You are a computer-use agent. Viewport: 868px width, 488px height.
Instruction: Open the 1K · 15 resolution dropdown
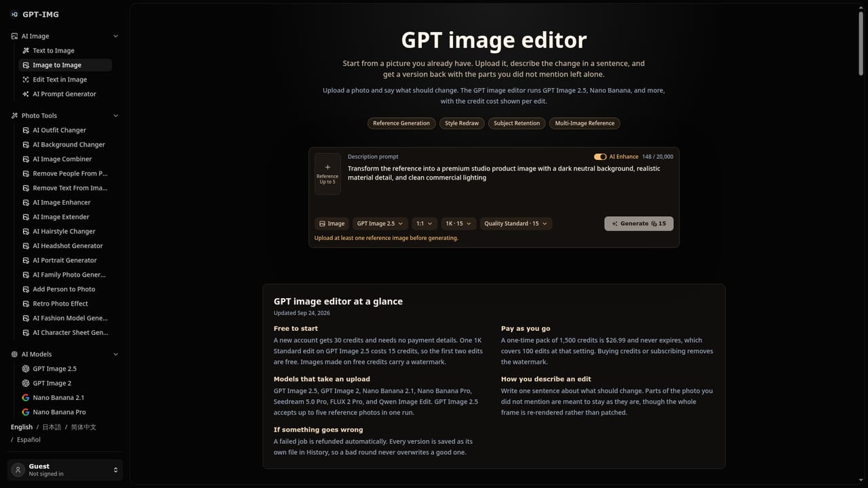pyautogui.click(x=458, y=224)
